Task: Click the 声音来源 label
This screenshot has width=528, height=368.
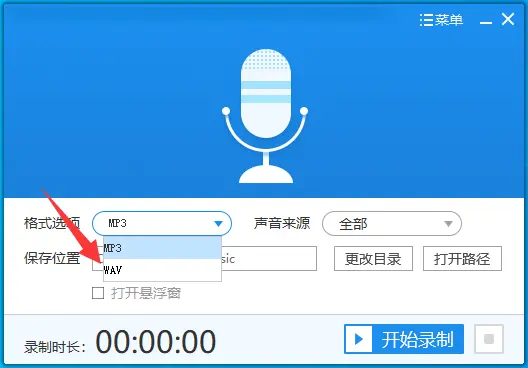Action: 282,223
